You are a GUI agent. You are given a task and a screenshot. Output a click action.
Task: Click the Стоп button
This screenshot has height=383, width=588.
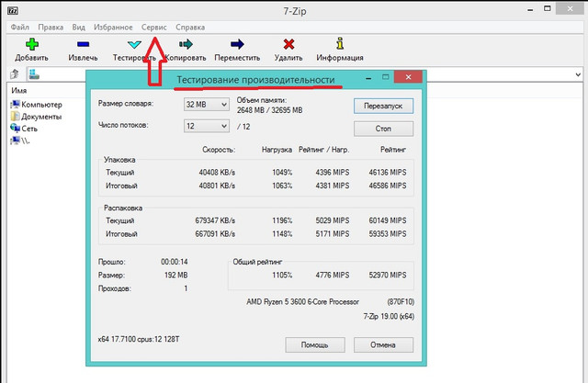383,129
